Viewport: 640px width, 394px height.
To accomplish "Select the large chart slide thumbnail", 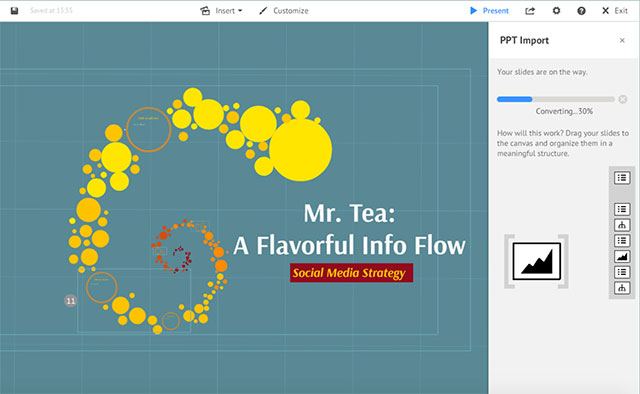I will 536,261.
